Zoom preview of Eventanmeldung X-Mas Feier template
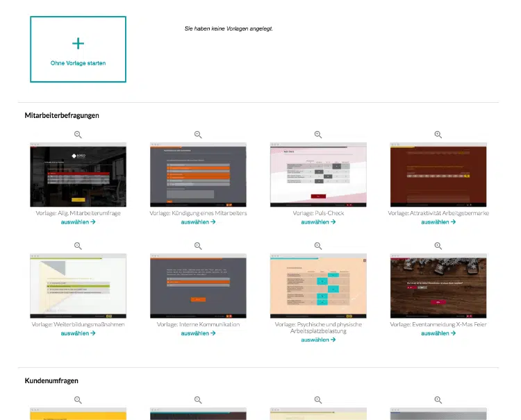This screenshot has width=521, height=420. coord(438,246)
